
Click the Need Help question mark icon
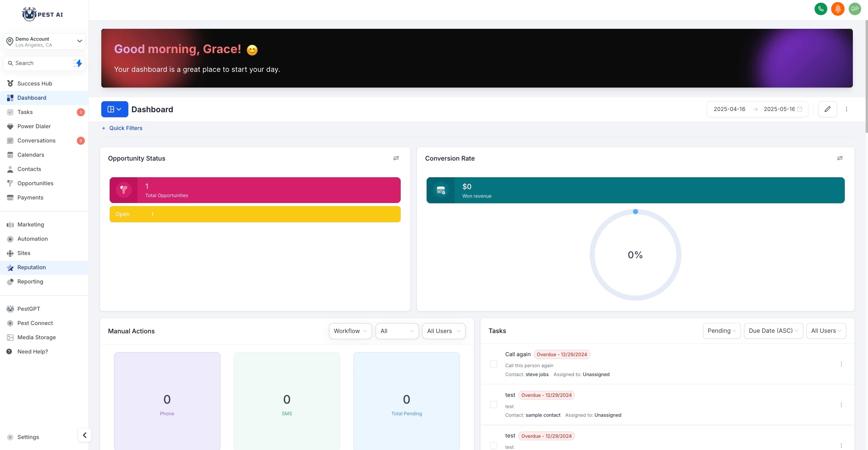(x=10, y=352)
